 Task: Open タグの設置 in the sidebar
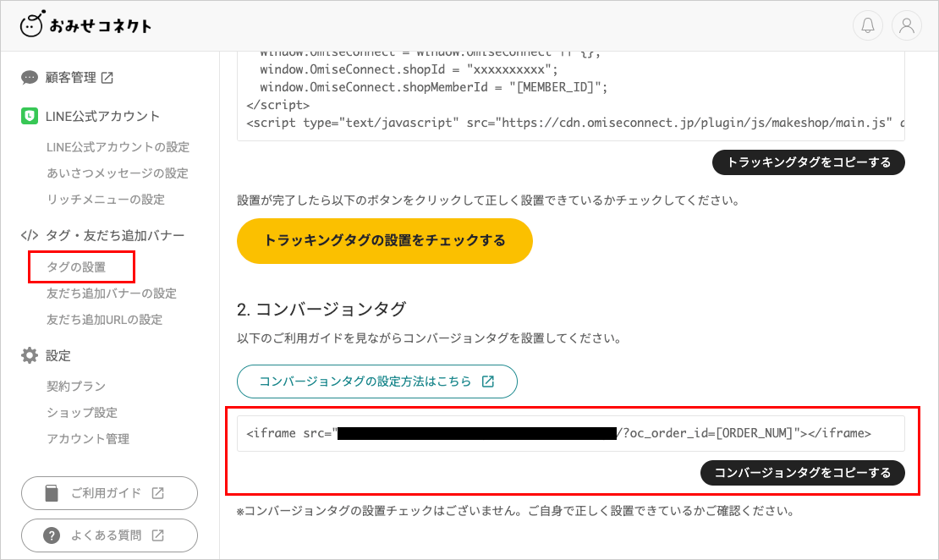pyautogui.click(x=76, y=267)
